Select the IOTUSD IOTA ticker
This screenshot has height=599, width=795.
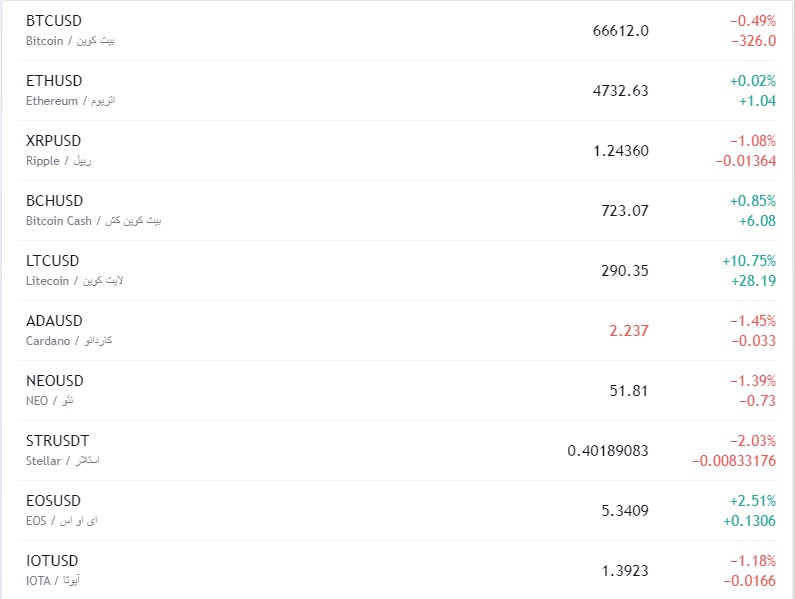click(52, 561)
